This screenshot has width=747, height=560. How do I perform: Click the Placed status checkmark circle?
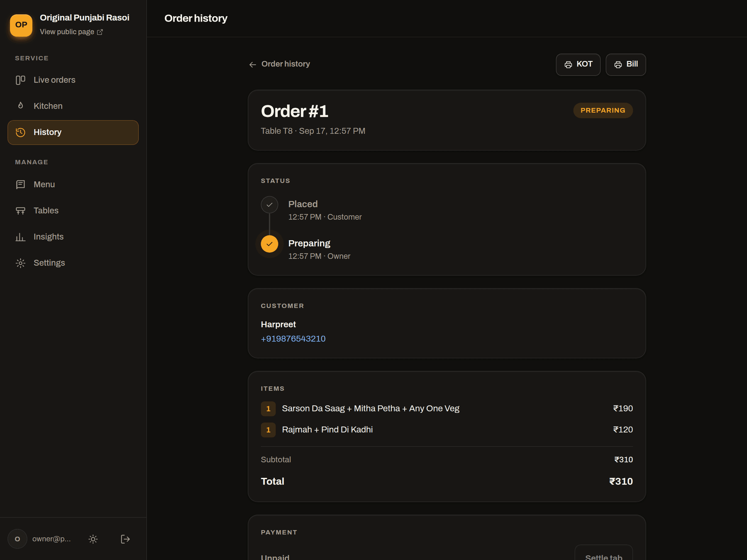pos(269,205)
